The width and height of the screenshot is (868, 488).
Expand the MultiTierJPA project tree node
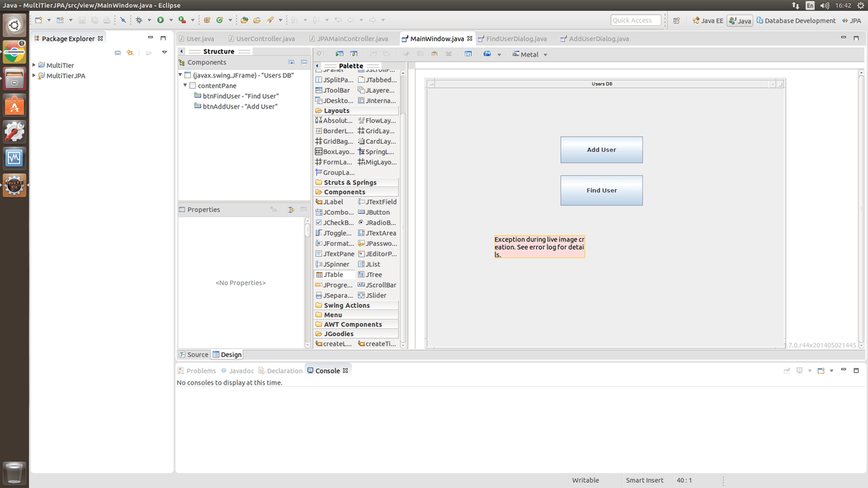(x=34, y=75)
